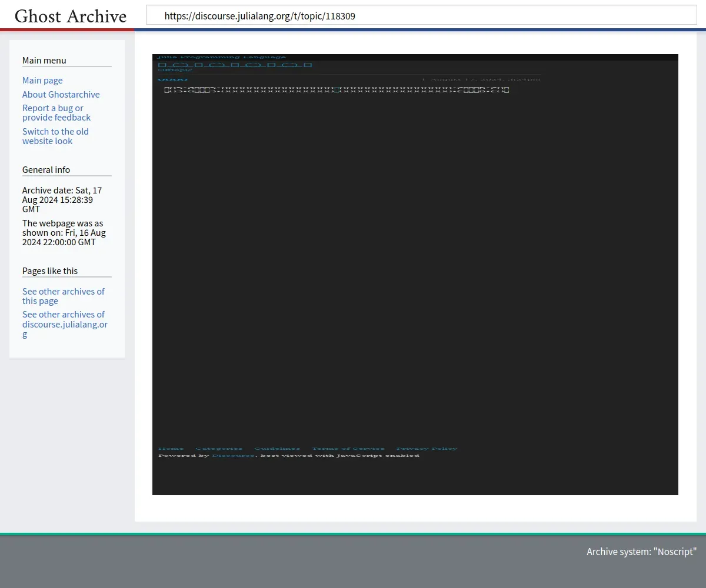Click the Pages like this heading
Screen dimensions: 706x588
tap(50, 270)
